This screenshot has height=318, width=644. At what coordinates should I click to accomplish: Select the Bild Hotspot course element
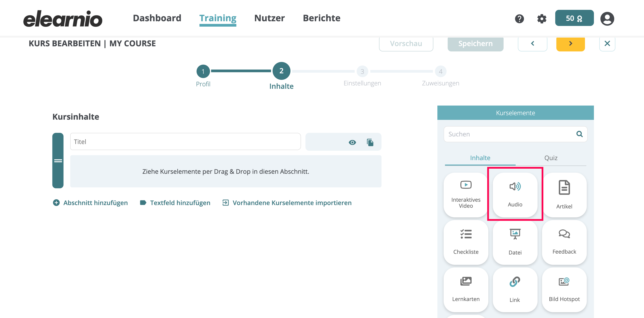pyautogui.click(x=564, y=290)
